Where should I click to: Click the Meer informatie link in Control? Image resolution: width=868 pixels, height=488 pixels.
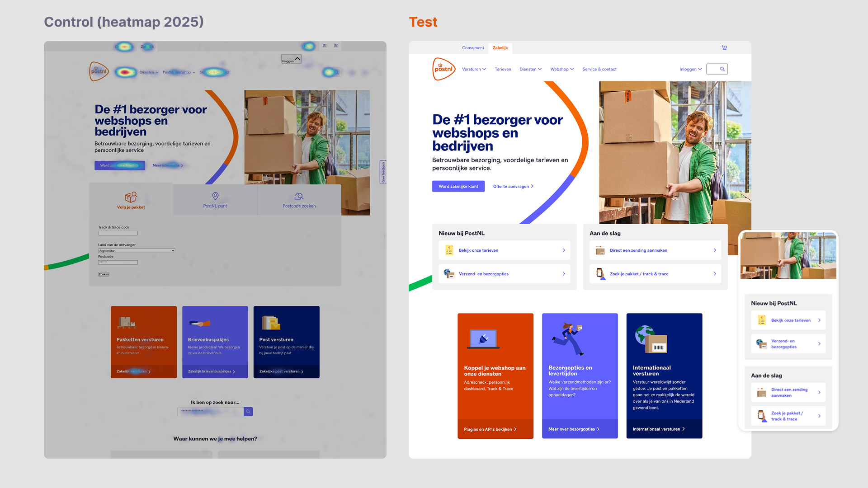click(168, 165)
